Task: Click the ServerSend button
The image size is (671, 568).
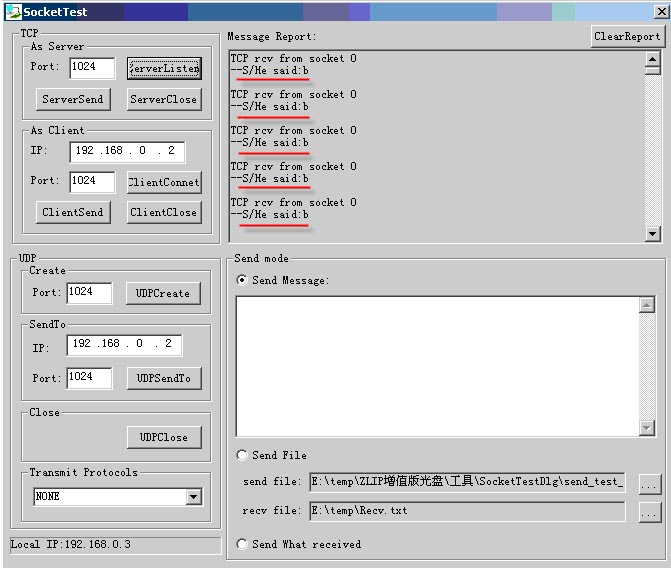Action: click(x=74, y=100)
